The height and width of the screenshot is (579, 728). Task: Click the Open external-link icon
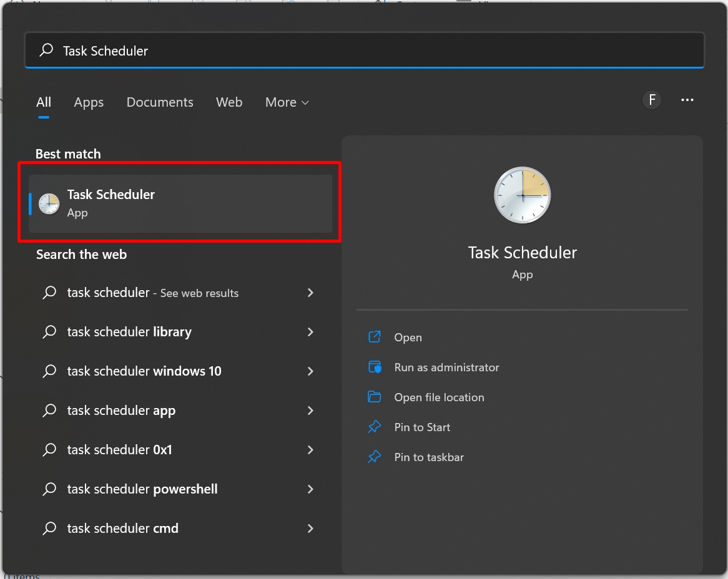pos(375,337)
